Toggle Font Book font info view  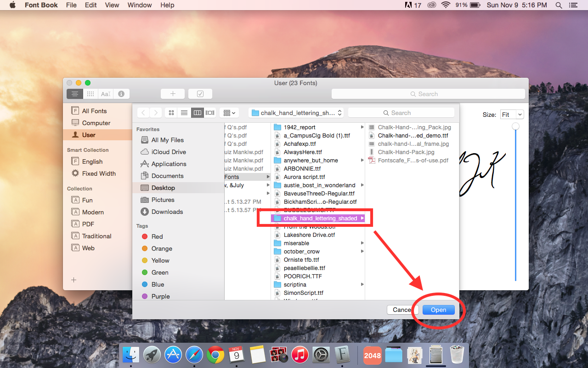point(121,94)
